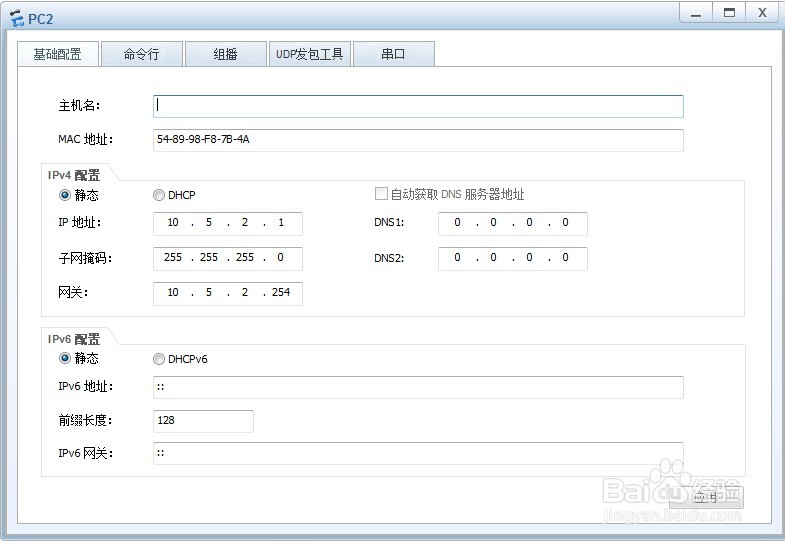Enable 自动获取 DNS 服务器地址 checkbox
Screen dimensions: 785x543
pos(381,194)
